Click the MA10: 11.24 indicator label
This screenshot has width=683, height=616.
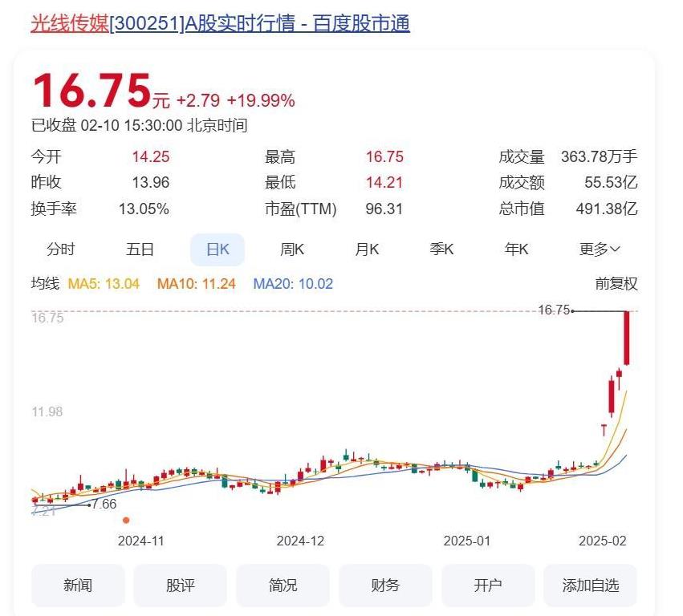point(197,284)
